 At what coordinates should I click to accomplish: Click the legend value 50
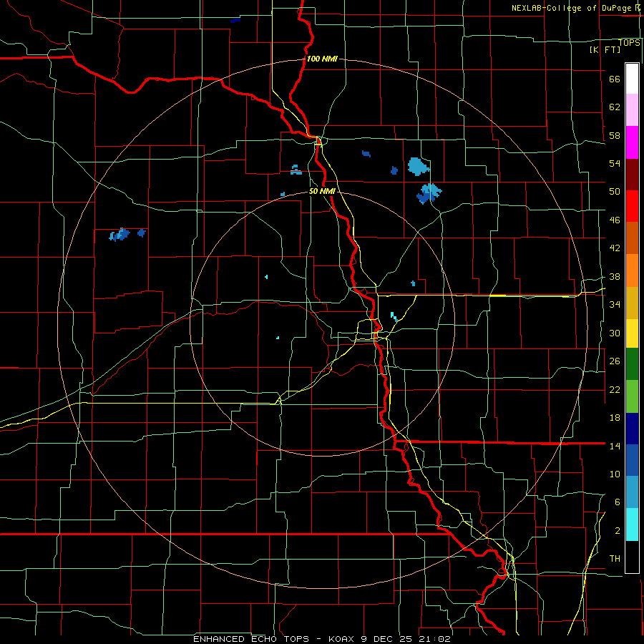[615, 192]
